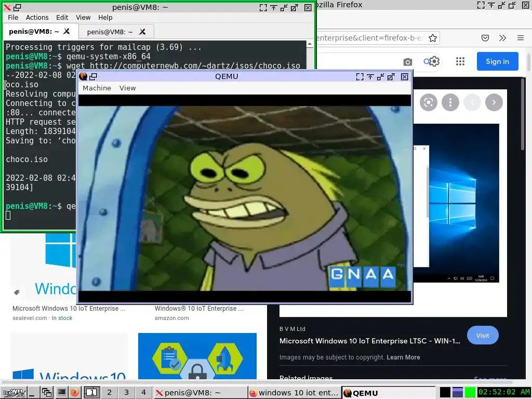Open the QEMU View menu

pos(127,88)
